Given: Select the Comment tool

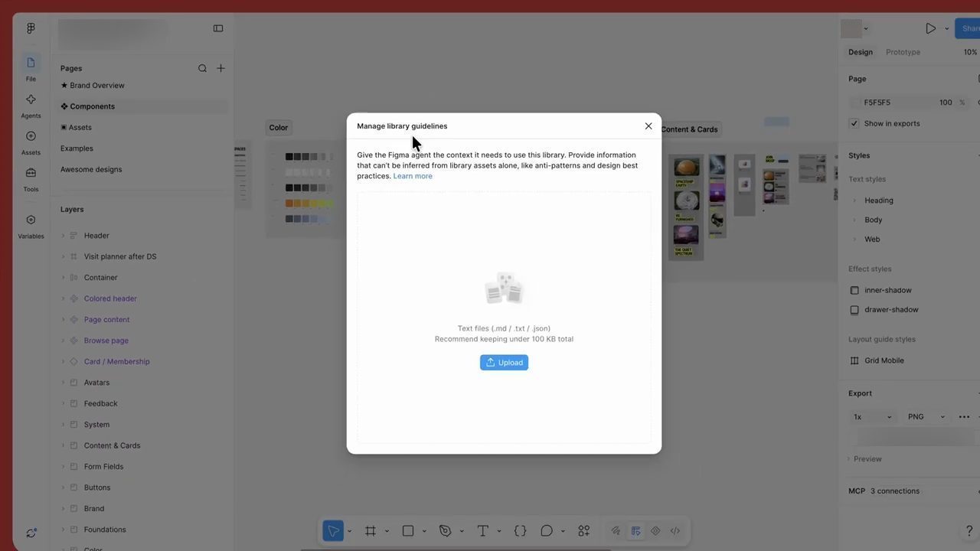Looking at the screenshot, I should 547,531.
